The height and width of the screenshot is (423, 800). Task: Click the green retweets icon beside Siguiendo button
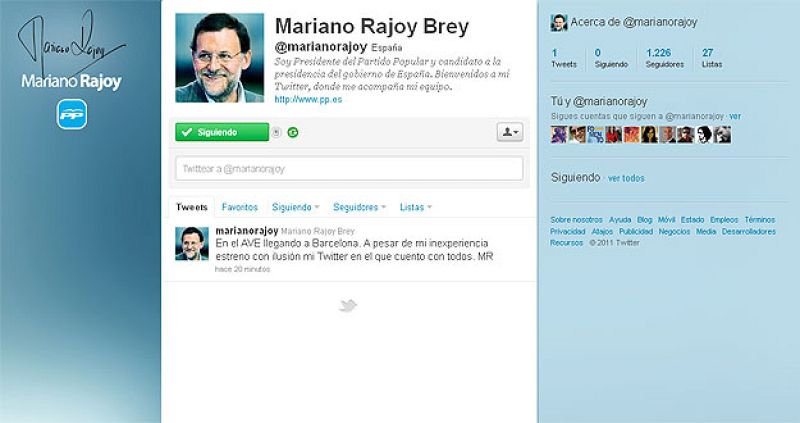[293, 133]
